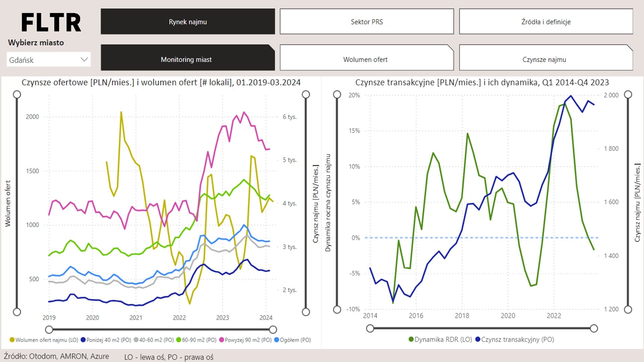Open Wolumen ofert page

(x=365, y=59)
